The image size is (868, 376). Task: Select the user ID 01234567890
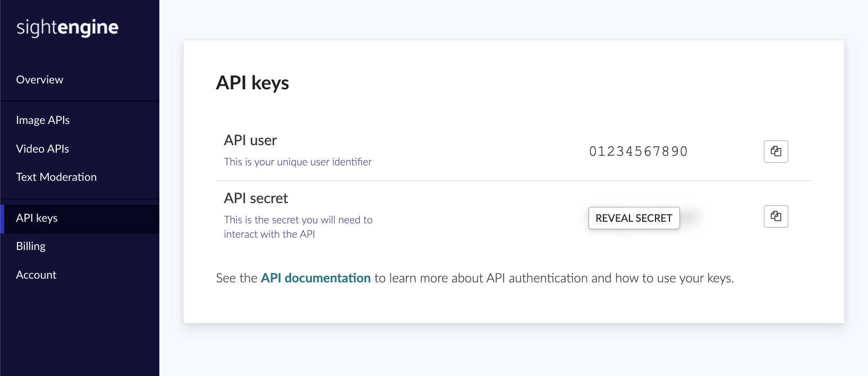pos(639,152)
